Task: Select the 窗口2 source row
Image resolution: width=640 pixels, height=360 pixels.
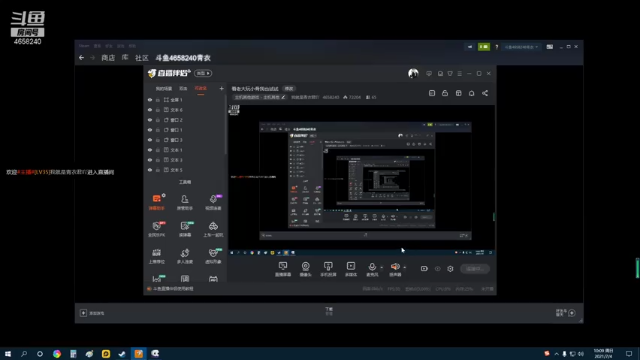Action: pos(185,120)
